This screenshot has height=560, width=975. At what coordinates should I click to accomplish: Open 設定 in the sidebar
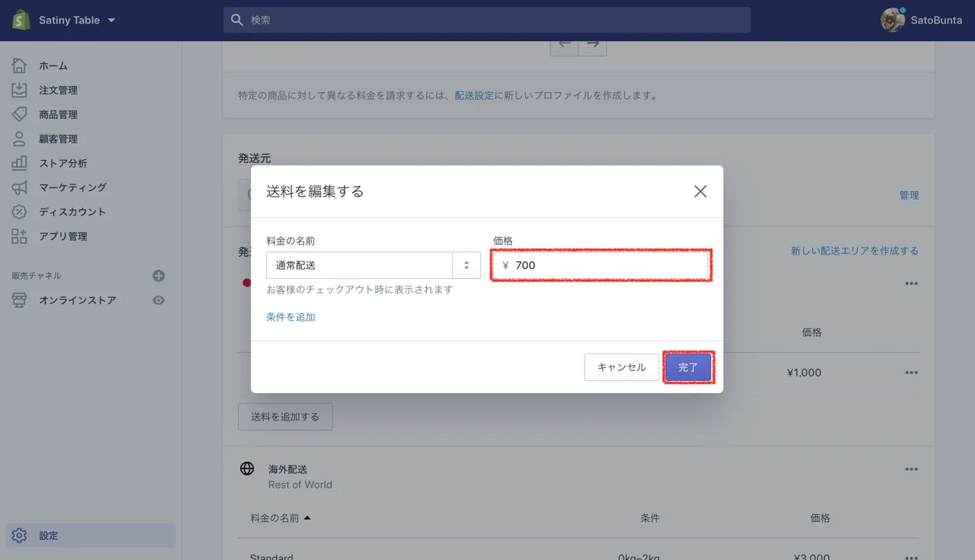(49, 536)
